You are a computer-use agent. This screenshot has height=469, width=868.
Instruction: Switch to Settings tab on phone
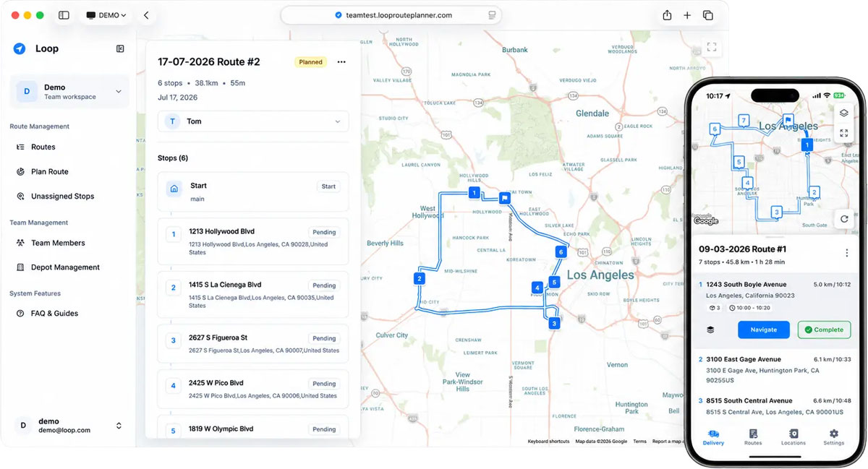[833, 437]
